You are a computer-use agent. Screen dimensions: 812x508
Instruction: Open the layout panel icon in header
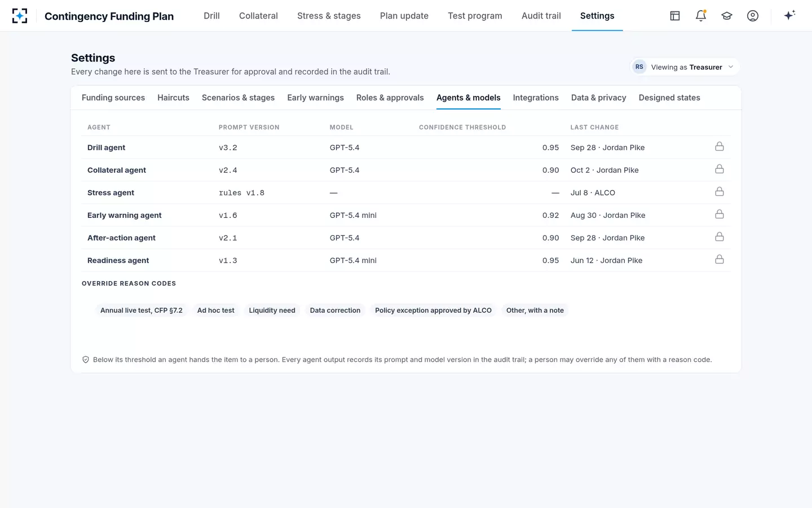coord(675,16)
